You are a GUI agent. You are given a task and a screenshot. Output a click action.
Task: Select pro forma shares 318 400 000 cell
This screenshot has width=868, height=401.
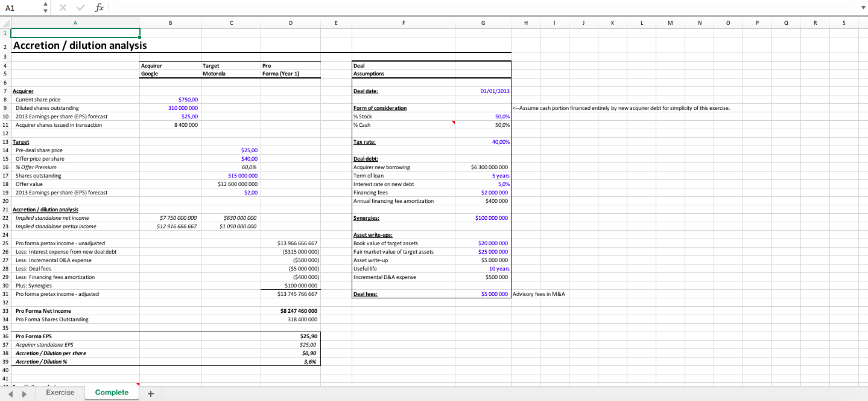click(x=291, y=319)
